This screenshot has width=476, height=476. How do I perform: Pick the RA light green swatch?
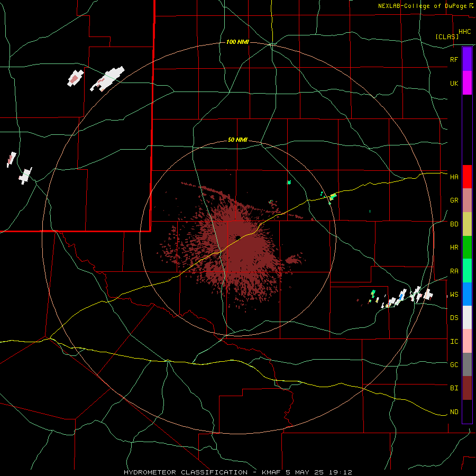[467, 270]
